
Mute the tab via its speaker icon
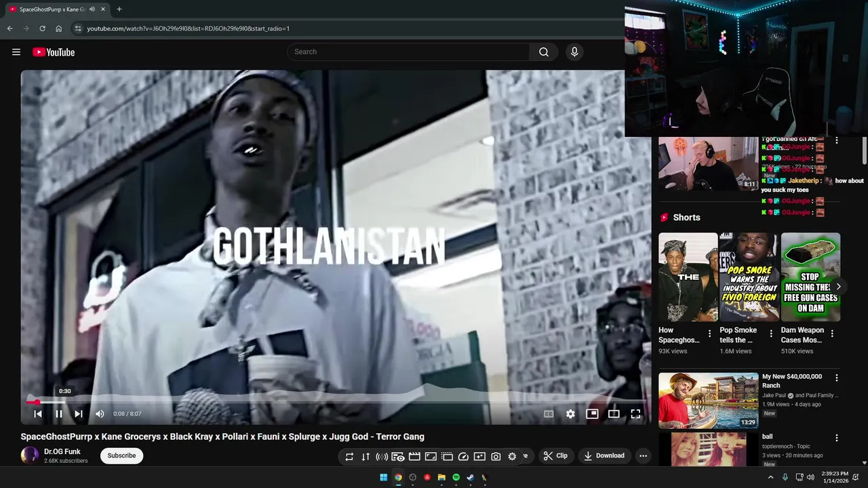click(x=92, y=9)
